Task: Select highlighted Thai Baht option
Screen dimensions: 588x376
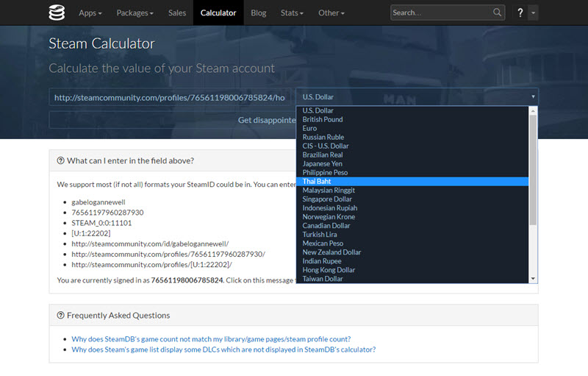Action: 412,181
